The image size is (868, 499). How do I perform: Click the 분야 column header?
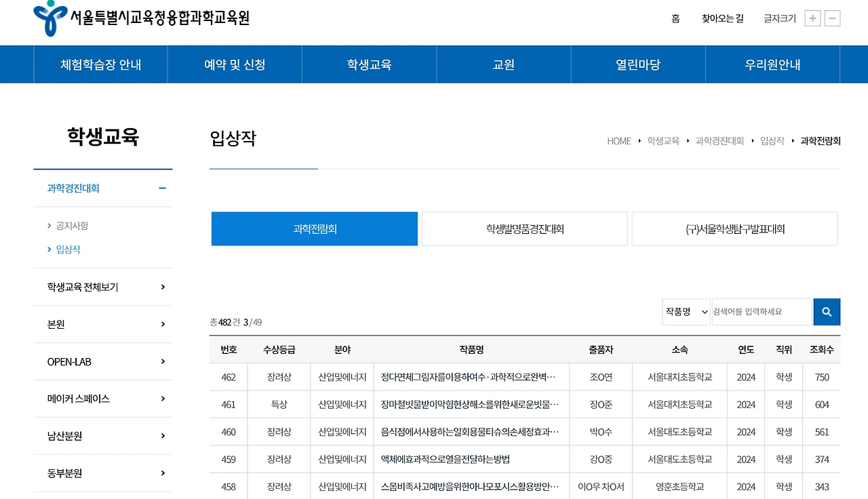(x=342, y=350)
